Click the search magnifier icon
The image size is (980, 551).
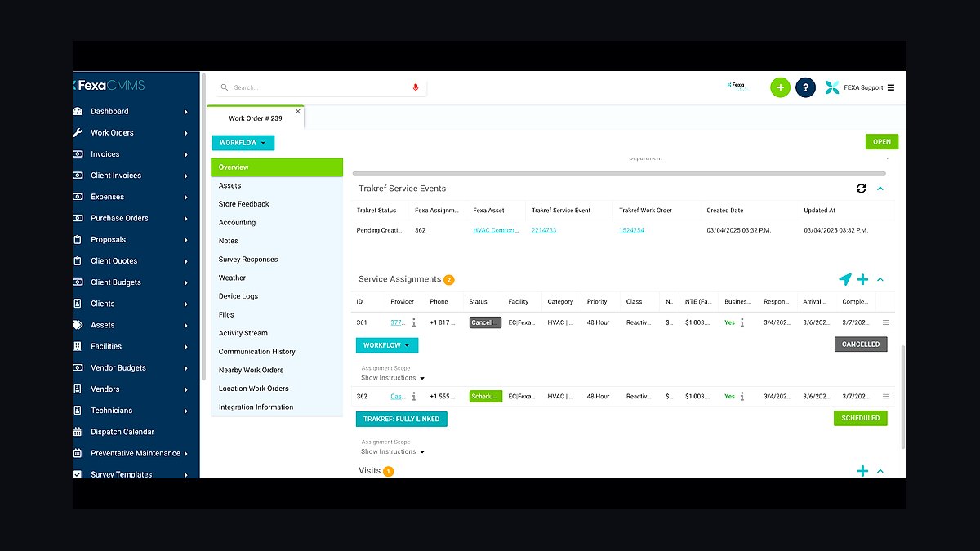[225, 87]
